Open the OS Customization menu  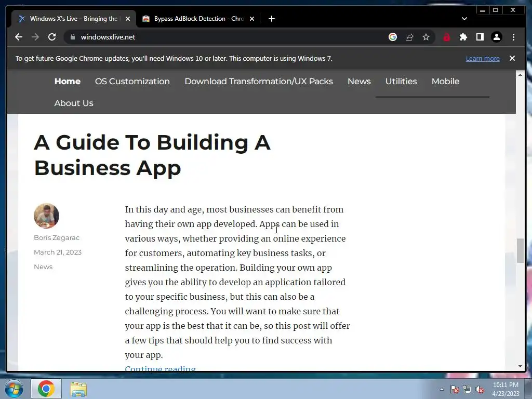[x=132, y=82]
